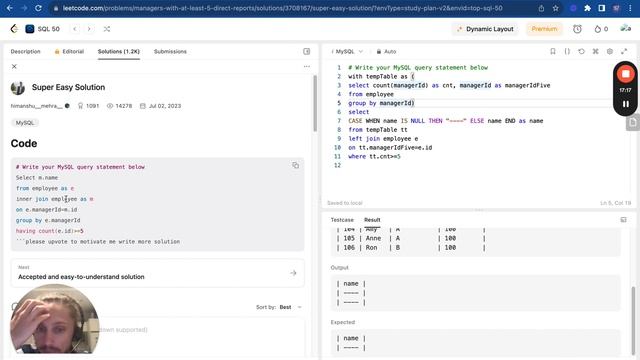Image resolution: width=640 pixels, height=360 pixels.
Task: Pick a random problem shuffle icon
Action: pyautogui.click(x=107, y=29)
